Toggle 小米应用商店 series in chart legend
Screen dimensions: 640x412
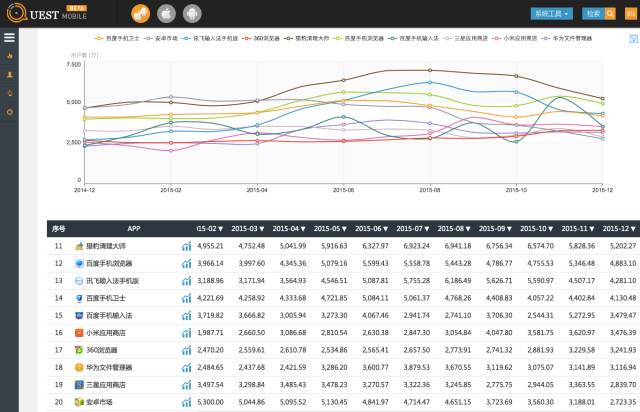[515, 38]
